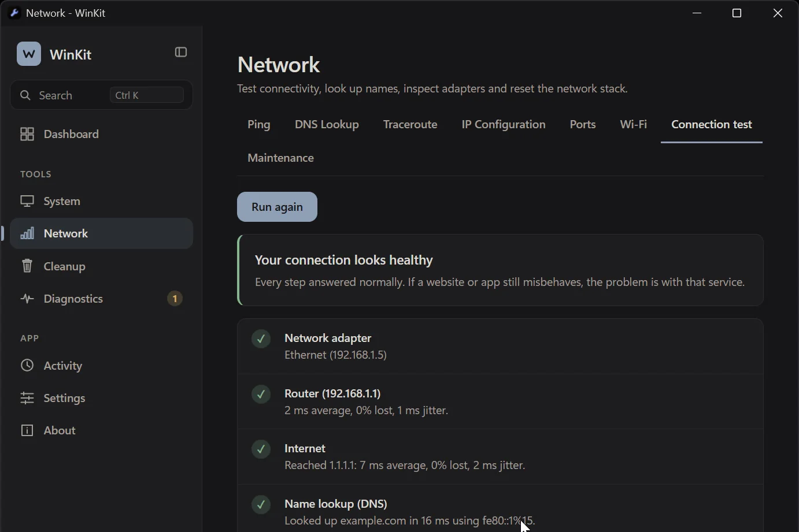The height and width of the screenshot is (532, 799).
Task: Click the Network bar-chart icon
Action: 27,233
